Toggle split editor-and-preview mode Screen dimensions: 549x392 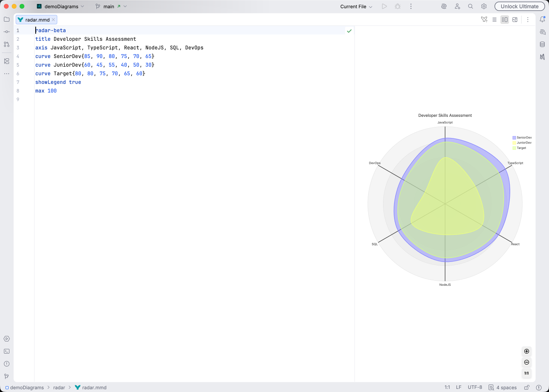click(505, 19)
